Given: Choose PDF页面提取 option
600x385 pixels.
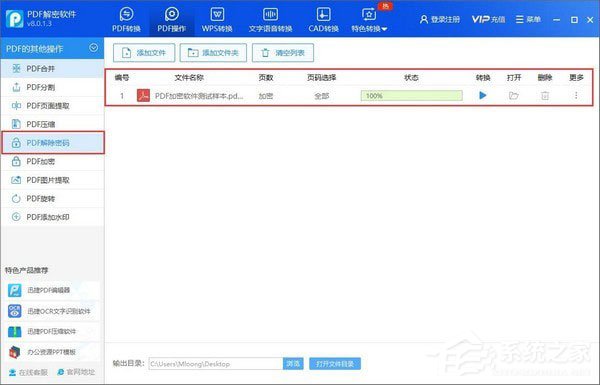Looking at the screenshot, I should click(x=52, y=106).
